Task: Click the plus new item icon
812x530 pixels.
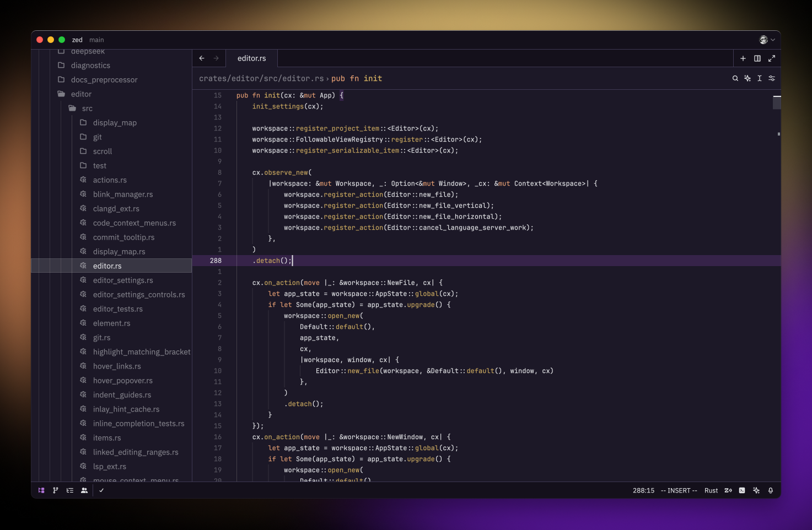Action: pos(743,58)
